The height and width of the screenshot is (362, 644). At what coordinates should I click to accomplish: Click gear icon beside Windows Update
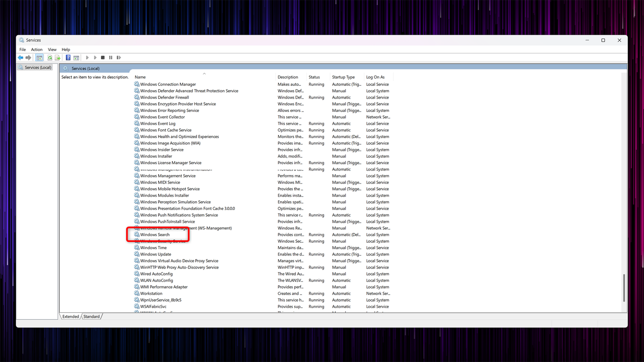click(x=137, y=254)
